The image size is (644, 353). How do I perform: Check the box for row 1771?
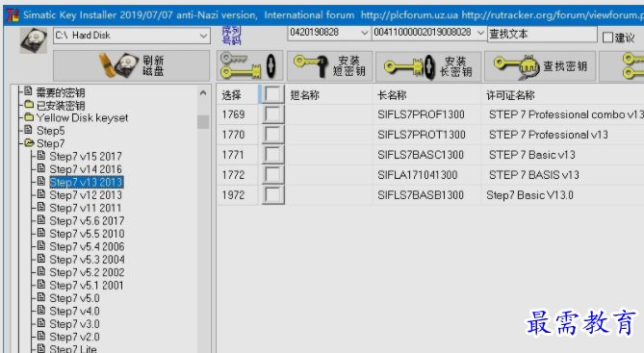[x=273, y=154]
